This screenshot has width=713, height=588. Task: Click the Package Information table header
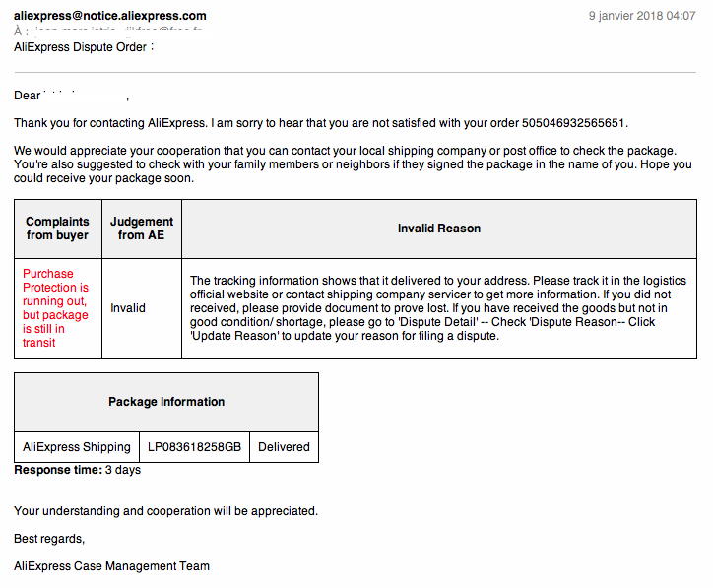point(166,402)
